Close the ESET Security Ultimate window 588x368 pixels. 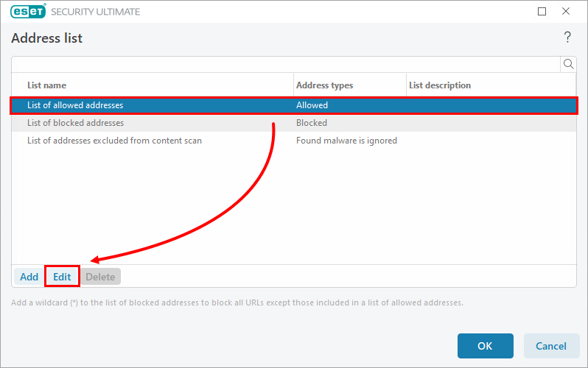[566, 12]
